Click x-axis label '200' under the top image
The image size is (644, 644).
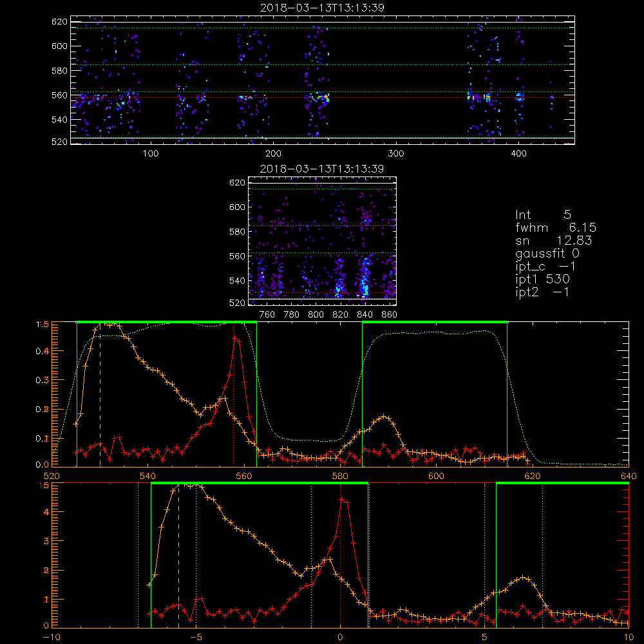(x=273, y=154)
